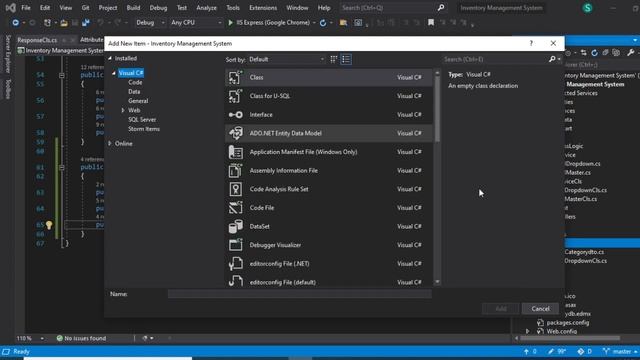Click the Visual Studio Search (Ctrl+Q) box
Screen dimensions: 640x360
393,8
